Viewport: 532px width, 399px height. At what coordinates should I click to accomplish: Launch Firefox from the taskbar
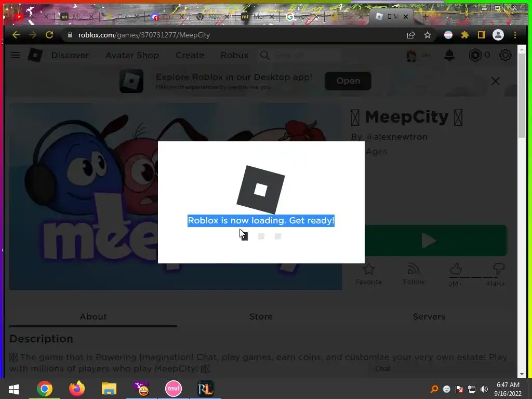77,389
